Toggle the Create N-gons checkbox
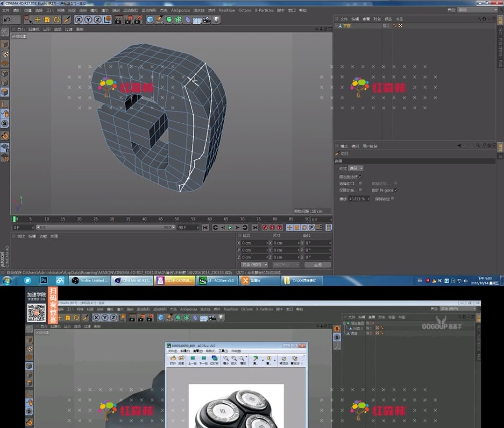The image size is (504, 428). point(396,190)
